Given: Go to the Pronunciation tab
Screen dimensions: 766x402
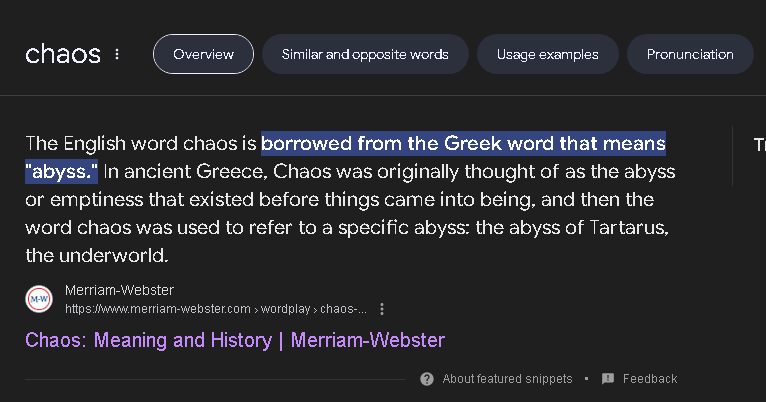Looking at the screenshot, I should pyautogui.click(x=690, y=54).
